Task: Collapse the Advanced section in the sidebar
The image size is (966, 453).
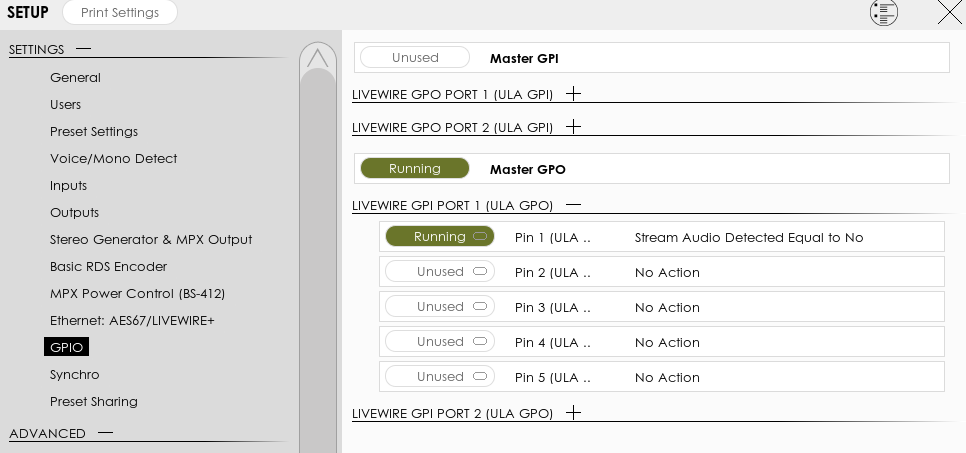Action: click(x=104, y=433)
